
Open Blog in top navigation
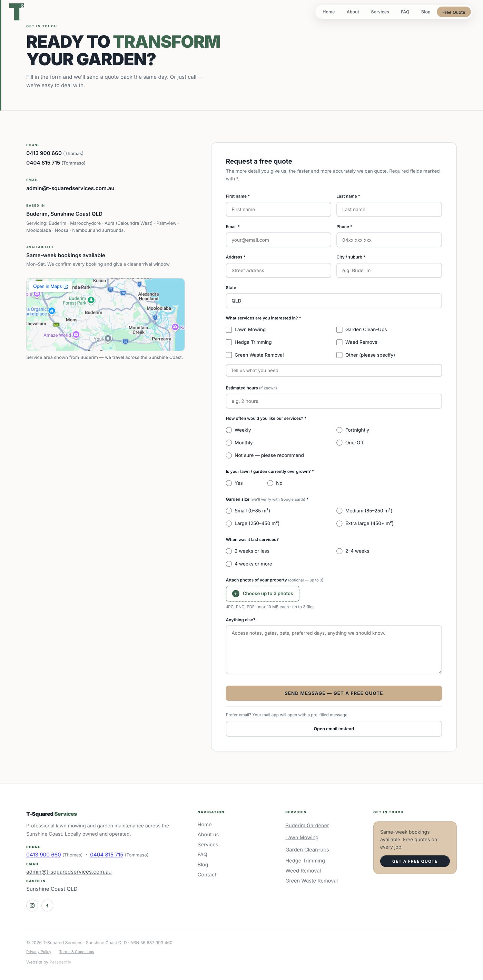click(426, 12)
